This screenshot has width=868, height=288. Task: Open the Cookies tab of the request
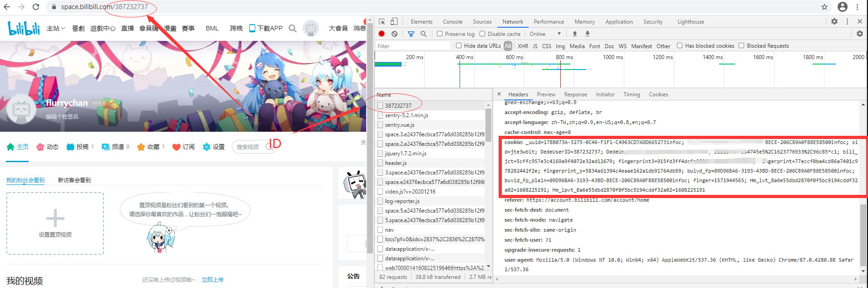point(658,94)
